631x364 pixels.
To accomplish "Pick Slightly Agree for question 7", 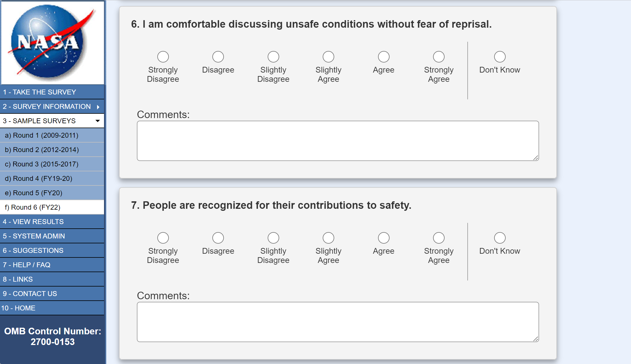I will click(x=328, y=238).
